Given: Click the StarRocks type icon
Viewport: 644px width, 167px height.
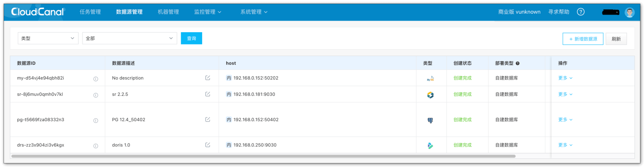Looking at the screenshot, I should 430,95.
